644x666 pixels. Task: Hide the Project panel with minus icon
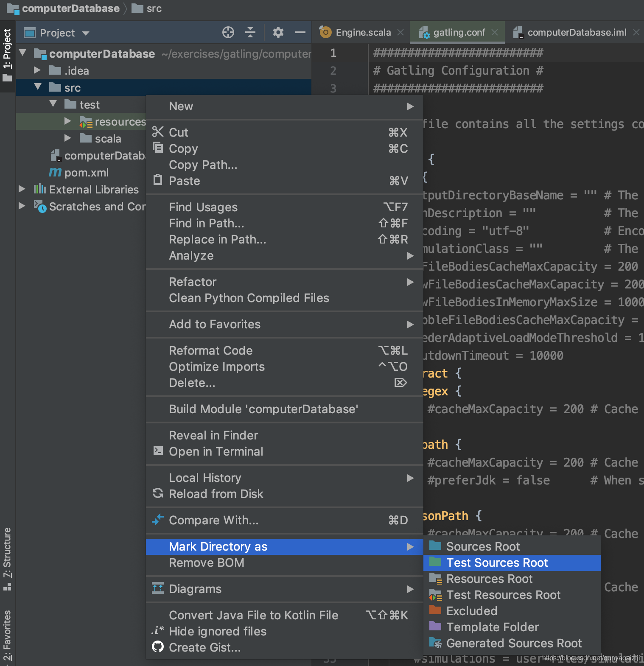coord(300,32)
